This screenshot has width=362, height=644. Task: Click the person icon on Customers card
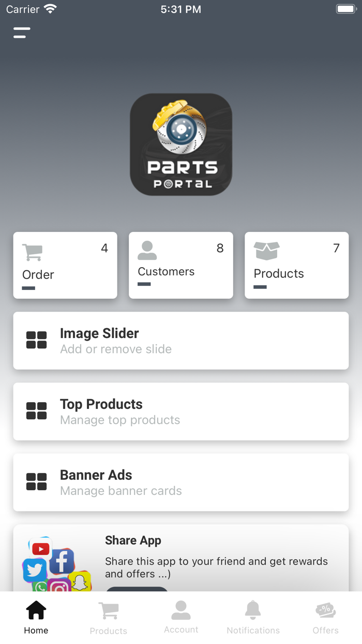click(147, 251)
